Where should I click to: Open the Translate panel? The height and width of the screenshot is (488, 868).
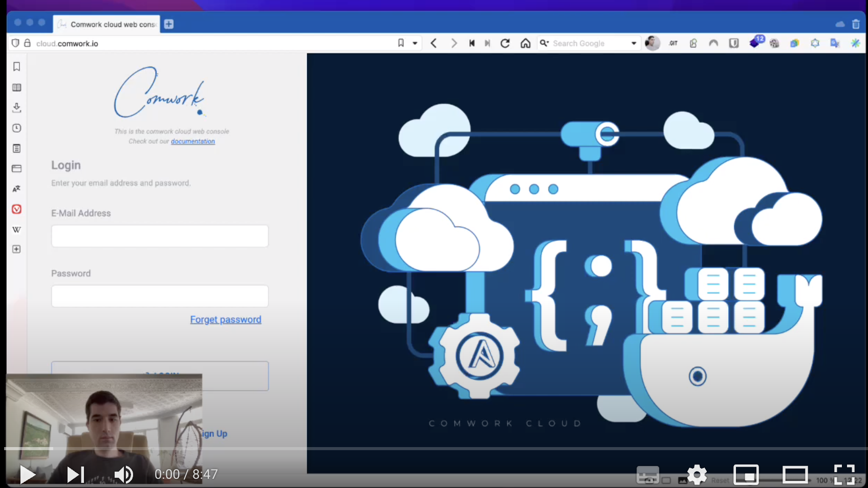pyautogui.click(x=16, y=189)
